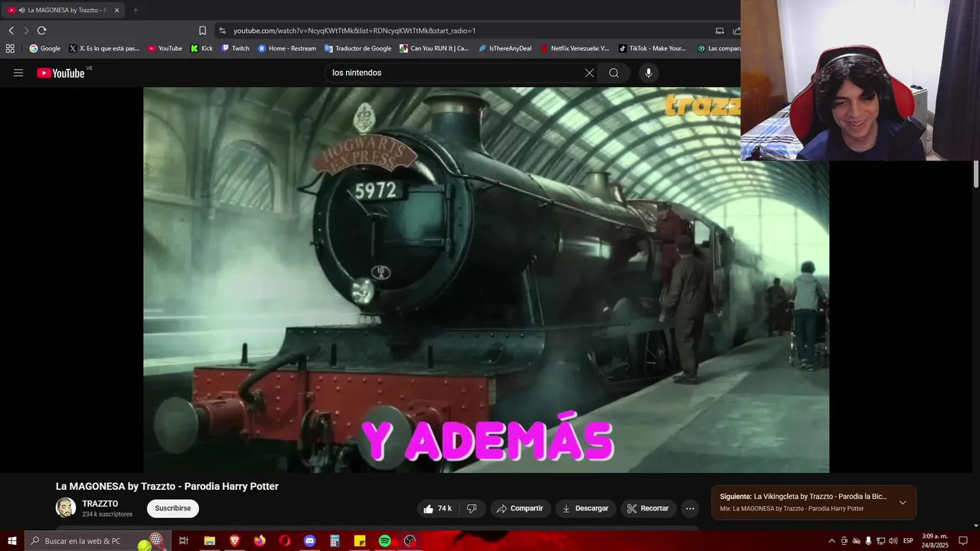
Task: Open the YouTube hamburger guide menu
Action: [18, 73]
